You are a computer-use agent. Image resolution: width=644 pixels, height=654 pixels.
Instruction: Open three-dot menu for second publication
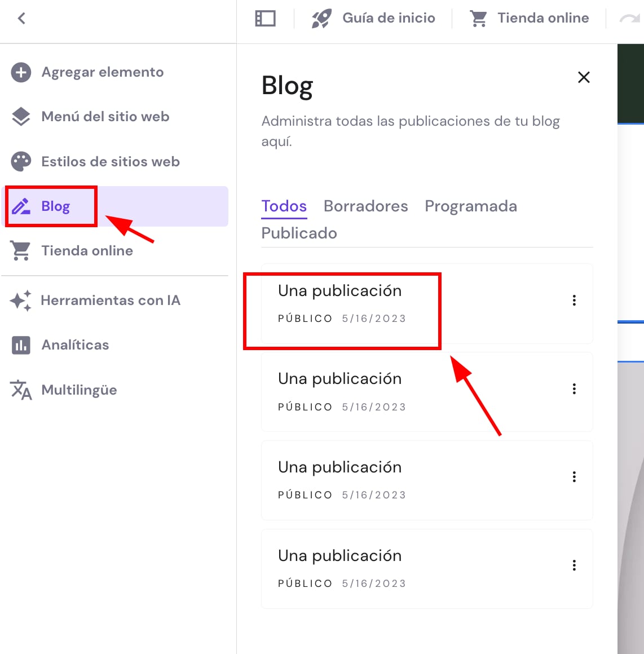[x=574, y=389]
